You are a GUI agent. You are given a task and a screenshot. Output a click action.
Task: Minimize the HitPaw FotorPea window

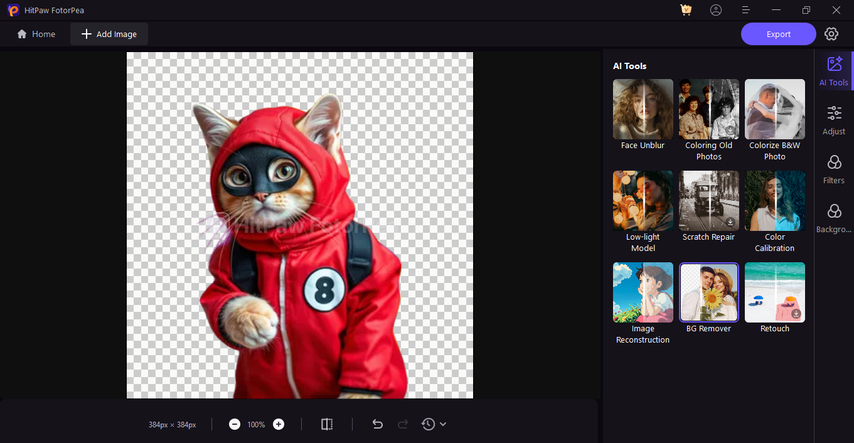pos(776,10)
